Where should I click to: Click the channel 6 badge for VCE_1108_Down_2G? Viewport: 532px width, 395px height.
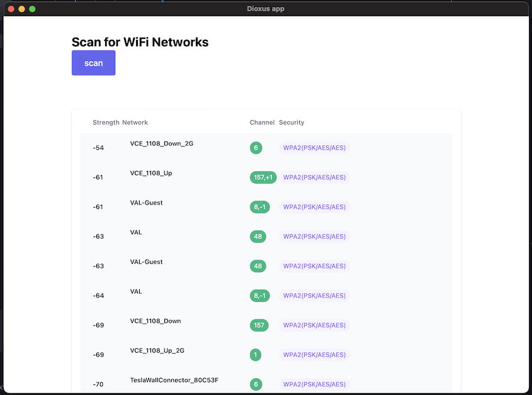[256, 148]
